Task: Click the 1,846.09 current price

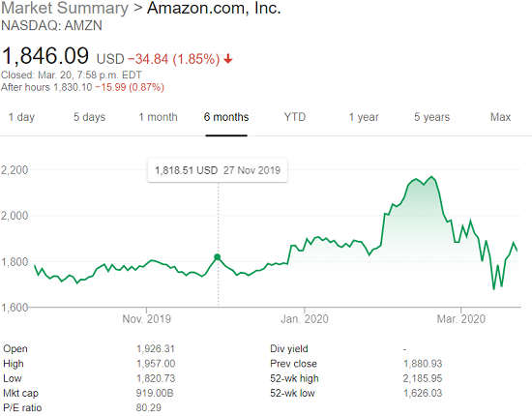Action: (x=45, y=56)
